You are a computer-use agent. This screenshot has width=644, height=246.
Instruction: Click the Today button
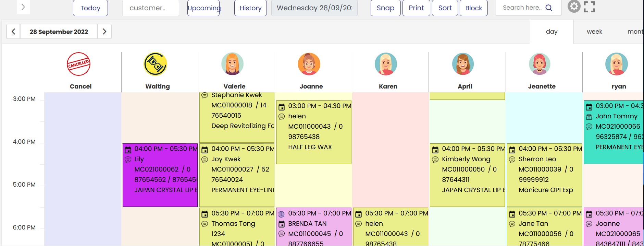click(90, 8)
